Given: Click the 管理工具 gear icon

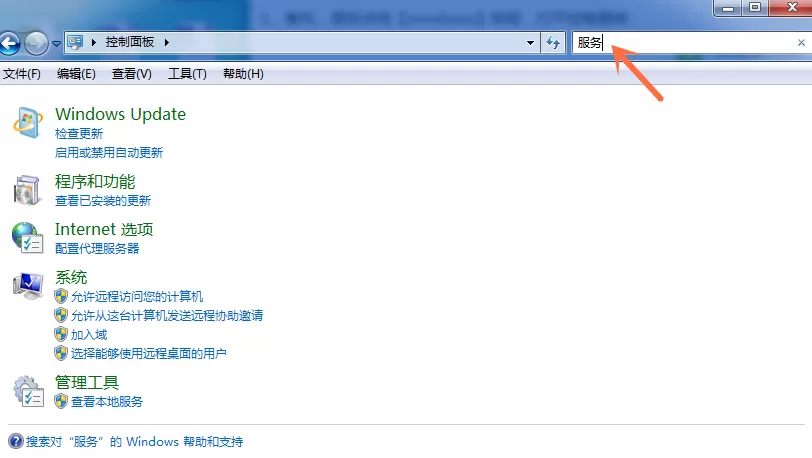Looking at the screenshot, I should (28, 391).
